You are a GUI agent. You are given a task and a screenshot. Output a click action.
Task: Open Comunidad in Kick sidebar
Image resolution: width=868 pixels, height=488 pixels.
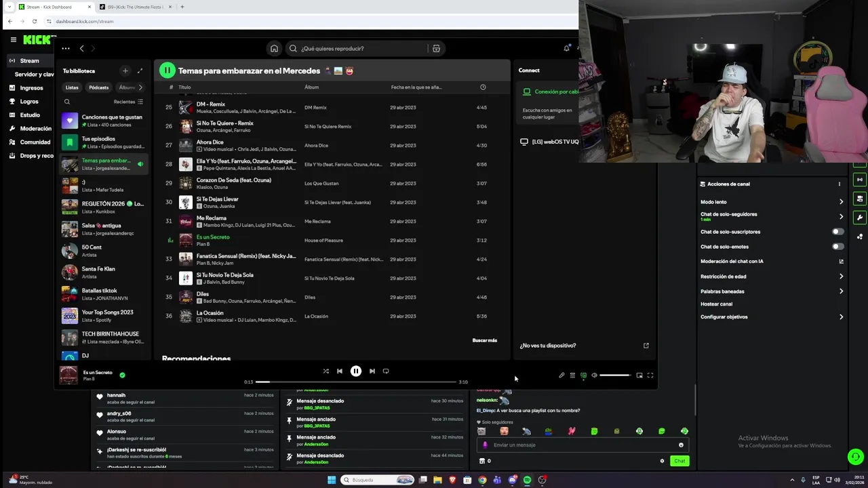pos(35,142)
